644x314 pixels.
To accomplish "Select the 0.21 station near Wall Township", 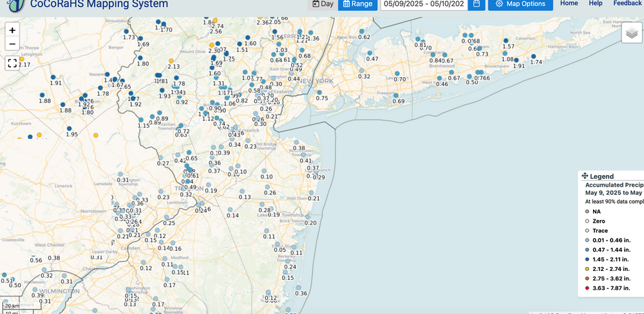I will [311, 193].
